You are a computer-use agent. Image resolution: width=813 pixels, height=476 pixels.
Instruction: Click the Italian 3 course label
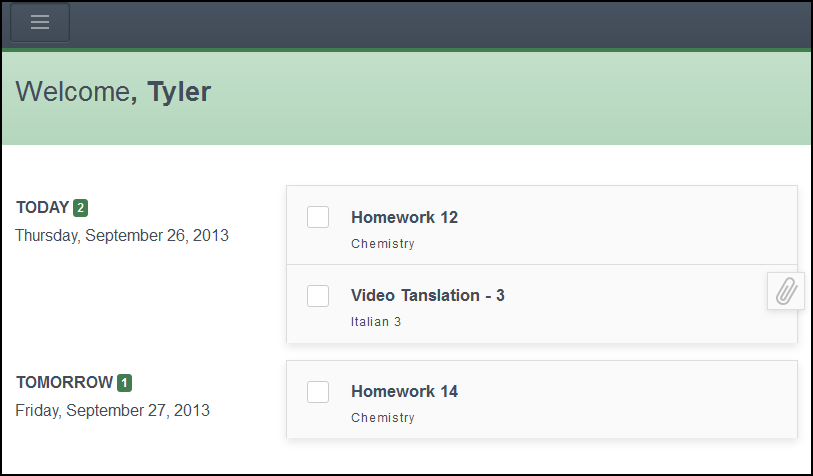376,322
